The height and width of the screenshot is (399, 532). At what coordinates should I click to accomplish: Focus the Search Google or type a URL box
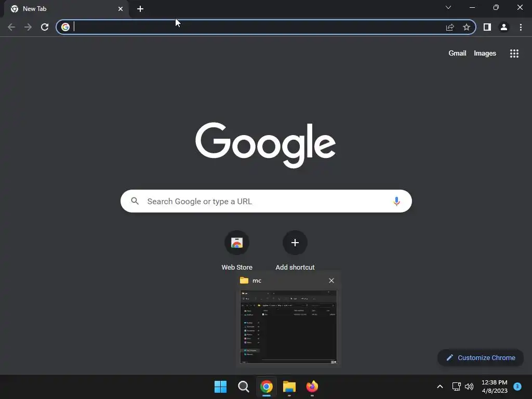pos(266,201)
